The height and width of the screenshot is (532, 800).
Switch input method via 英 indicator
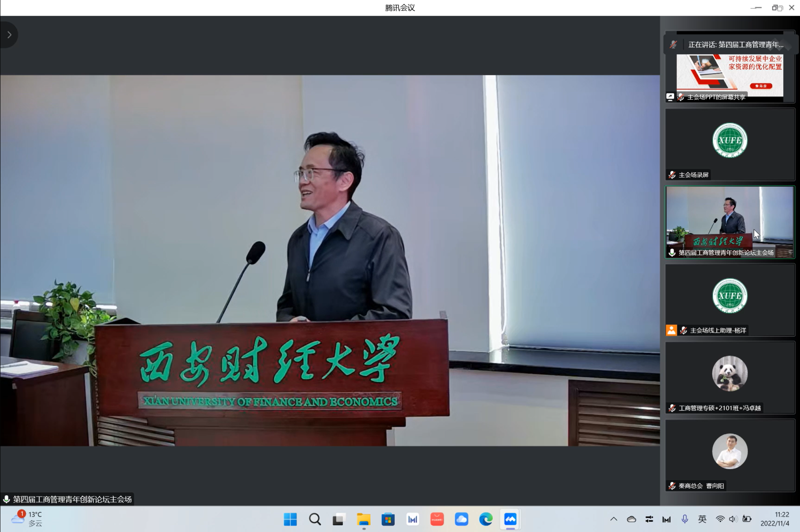[702, 519]
